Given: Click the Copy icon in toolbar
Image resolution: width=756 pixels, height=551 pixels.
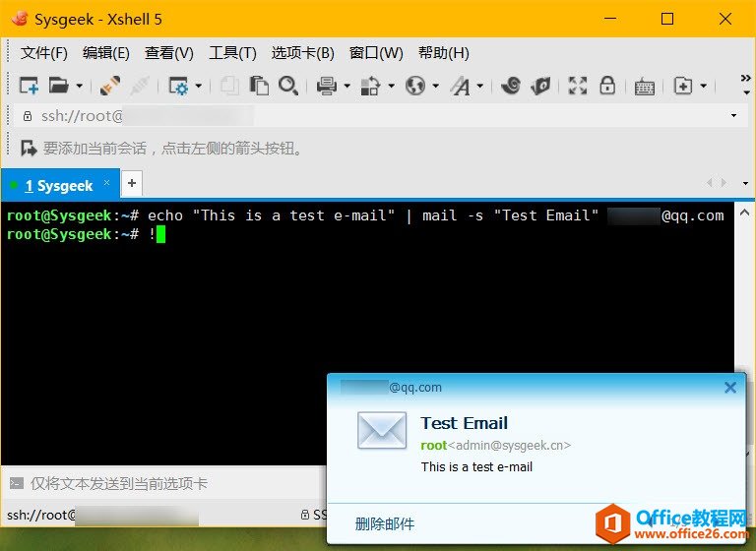Looking at the screenshot, I should pos(230,86).
